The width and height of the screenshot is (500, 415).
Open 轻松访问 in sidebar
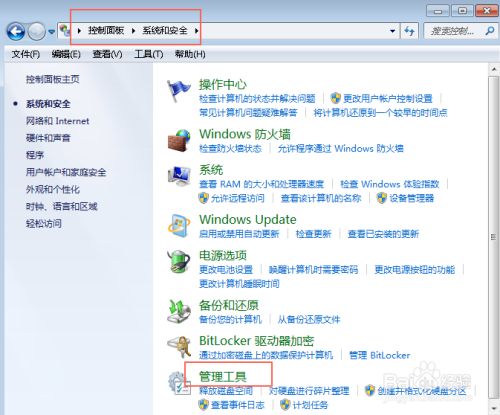(44, 224)
